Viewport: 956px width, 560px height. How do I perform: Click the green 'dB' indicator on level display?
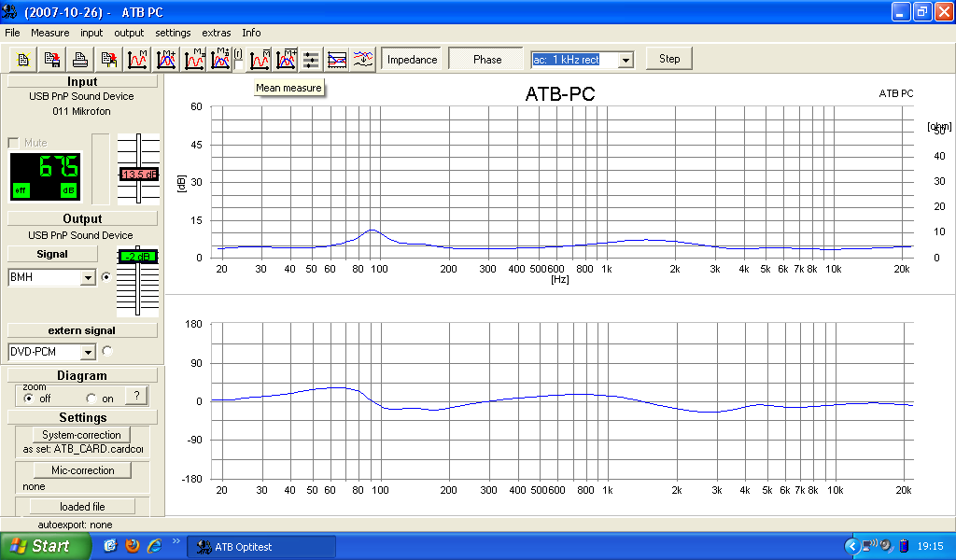pyautogui.click(x=68, y=190)
